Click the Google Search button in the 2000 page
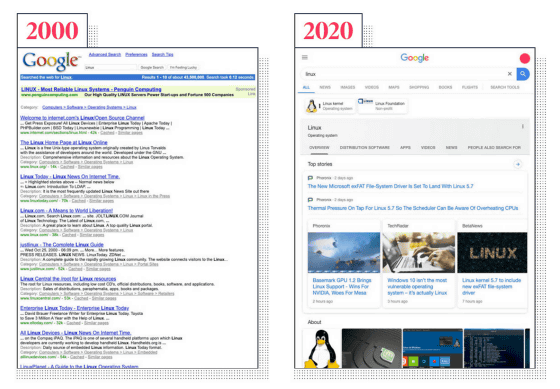Image resolution: width=560 pixels, height=389 pixels. 152,67
